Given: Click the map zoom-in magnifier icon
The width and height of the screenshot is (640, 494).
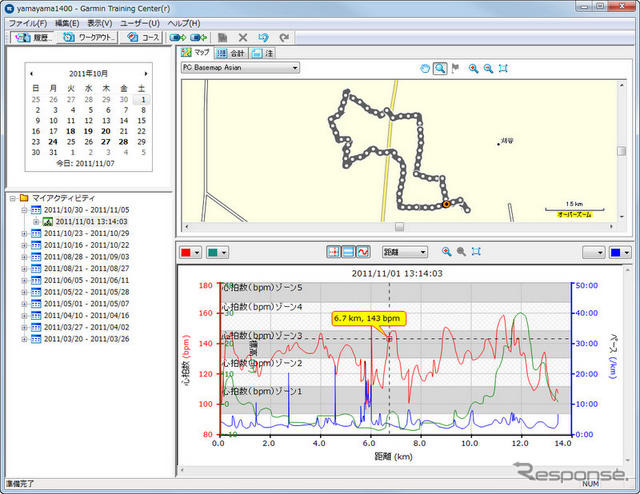Looking at the screenshot, I should tap(472, 68).
